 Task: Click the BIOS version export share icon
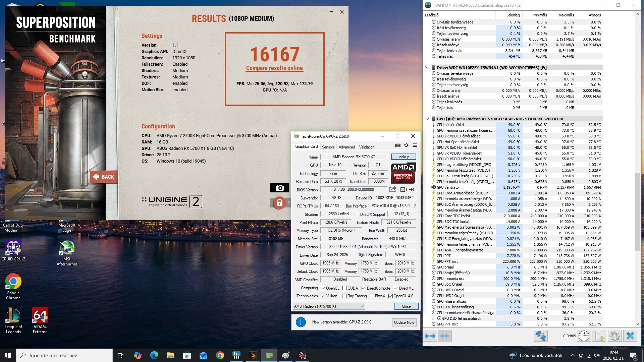click(393, 189)
